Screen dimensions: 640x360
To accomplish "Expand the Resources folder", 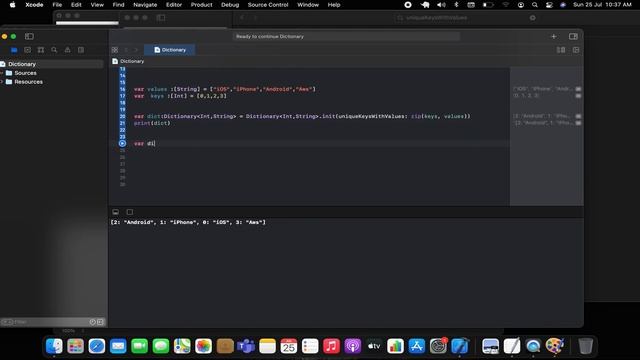I will point(2,82).
